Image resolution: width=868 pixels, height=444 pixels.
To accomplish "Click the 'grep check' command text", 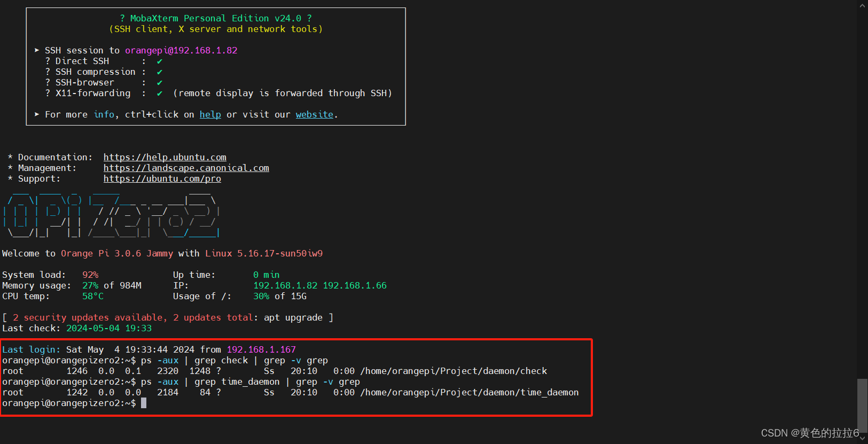I will [221, 360].
